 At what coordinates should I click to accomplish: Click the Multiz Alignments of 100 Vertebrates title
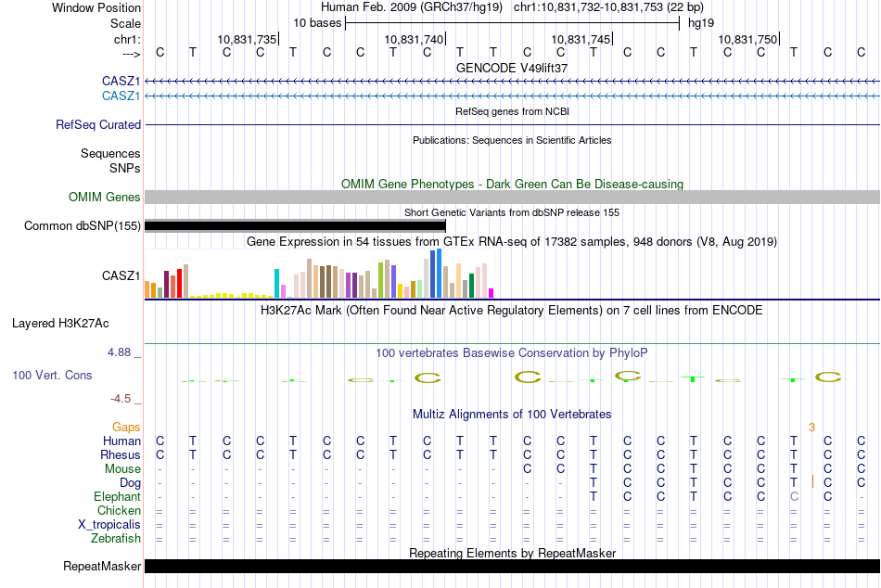512,414
